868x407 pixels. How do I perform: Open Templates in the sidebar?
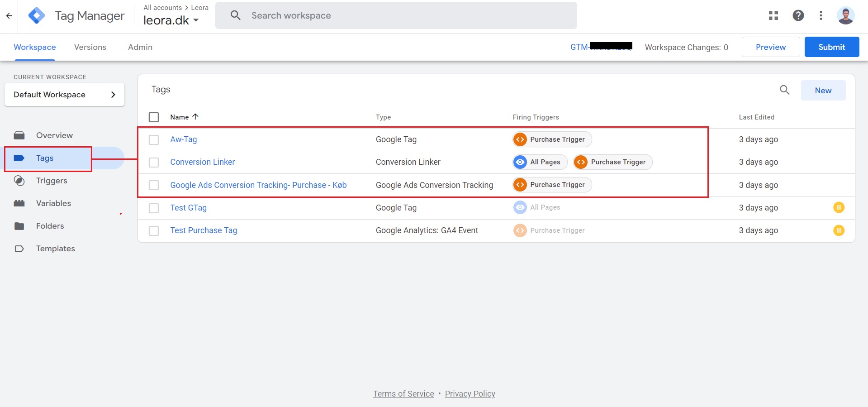[56, 249]
